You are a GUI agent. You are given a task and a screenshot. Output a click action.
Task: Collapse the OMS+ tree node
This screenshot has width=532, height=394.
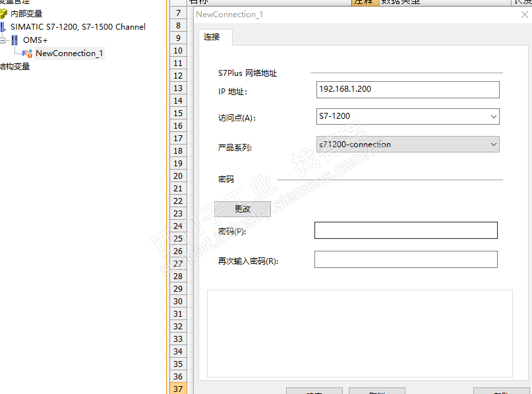3,40
